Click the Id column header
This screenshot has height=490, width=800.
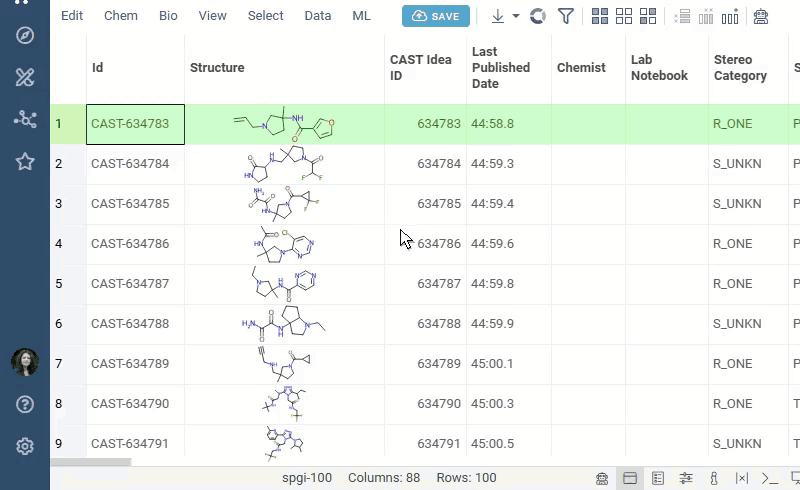[135, 67]
